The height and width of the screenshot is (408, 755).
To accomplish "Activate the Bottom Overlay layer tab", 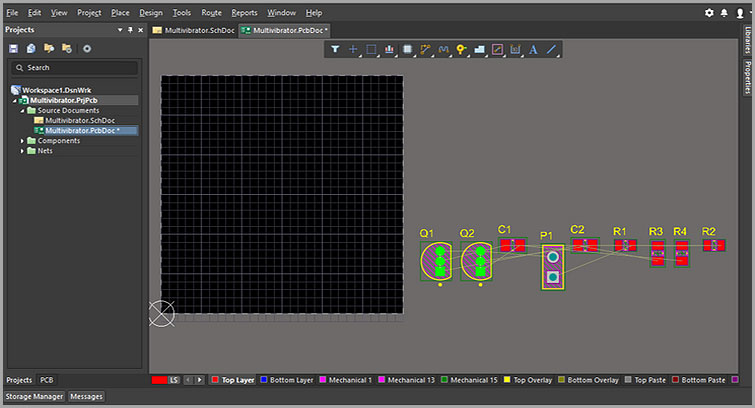I will 588,380.
